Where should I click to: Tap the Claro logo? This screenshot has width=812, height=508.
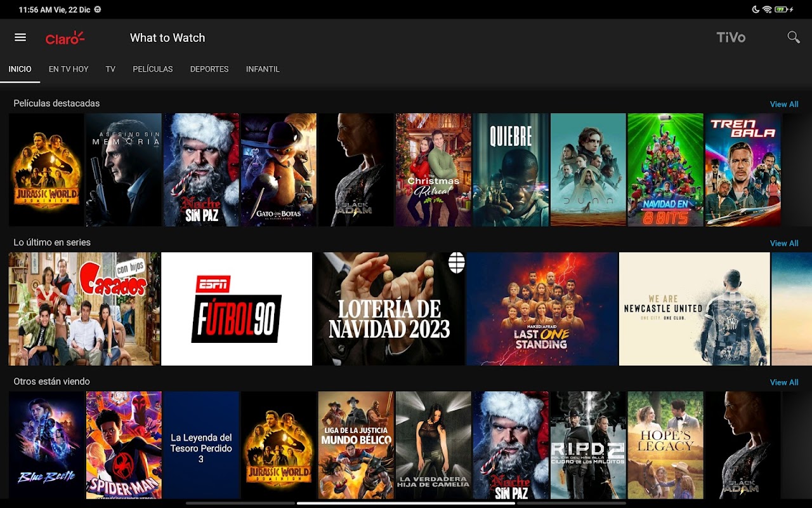point(65,38)
